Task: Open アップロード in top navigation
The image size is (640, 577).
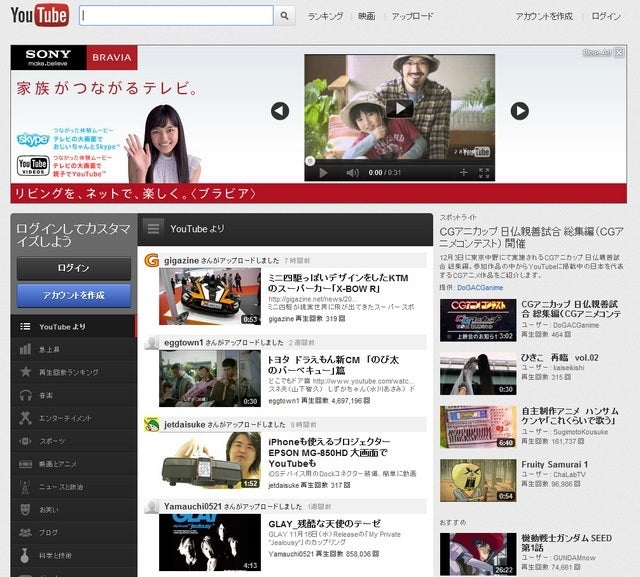Action: coord(412,16)
